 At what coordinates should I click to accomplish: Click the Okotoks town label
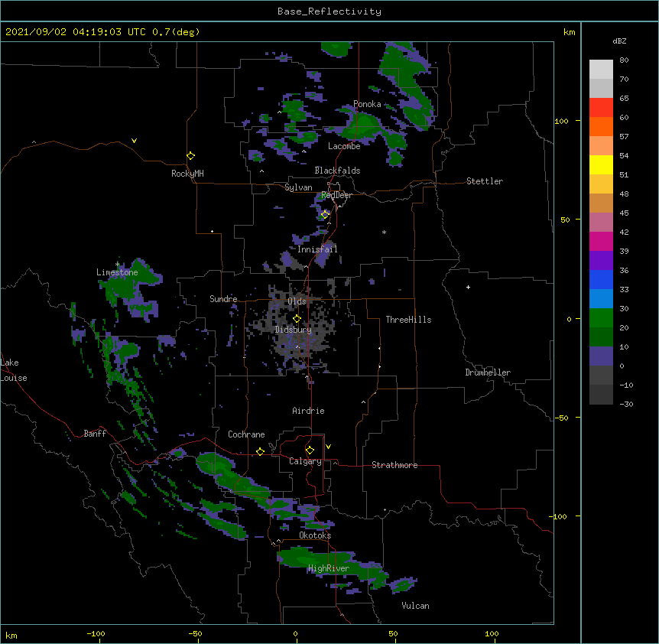pos(315,535)
